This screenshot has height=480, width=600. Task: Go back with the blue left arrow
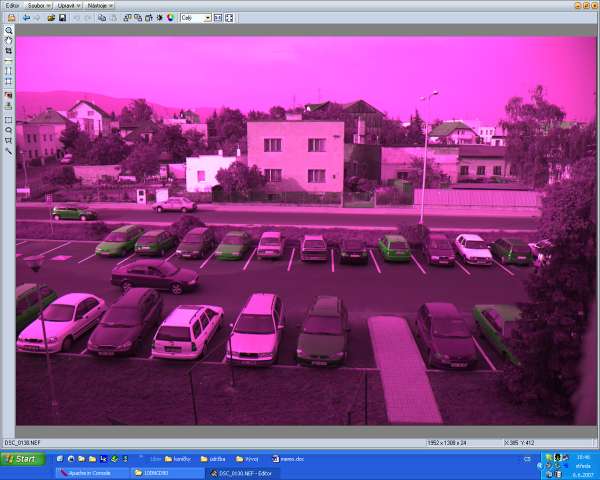coord(26,18)
